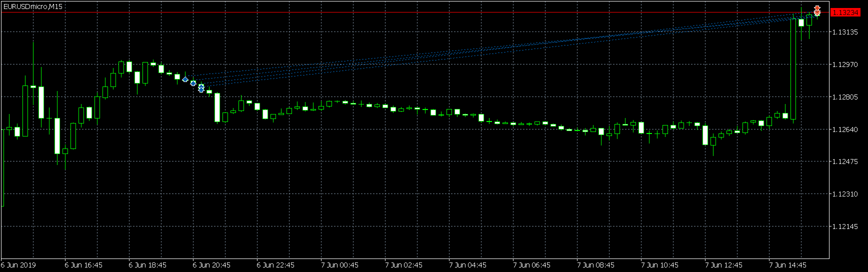868x272 pixels.
Task: Click the 6 Jun 18:45 time label
Action: point(147,265)
